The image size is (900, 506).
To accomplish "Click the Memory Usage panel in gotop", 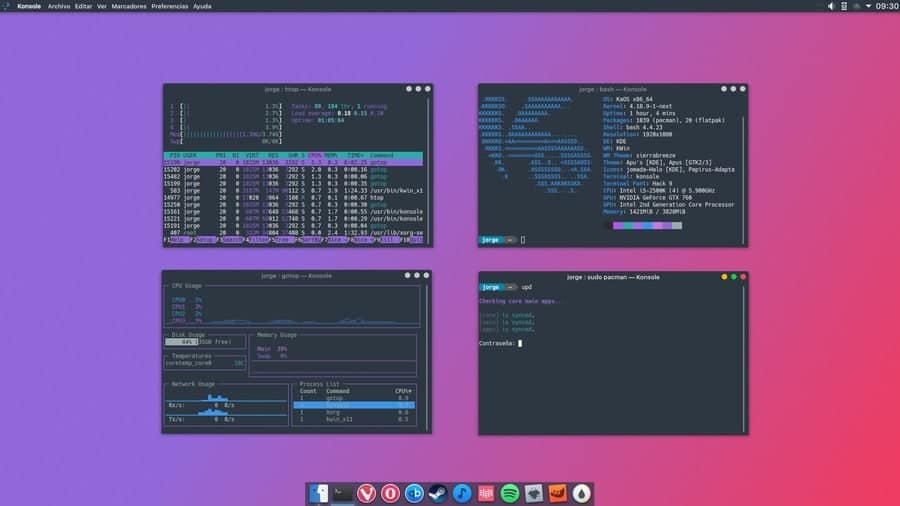I will coord(333,355).
